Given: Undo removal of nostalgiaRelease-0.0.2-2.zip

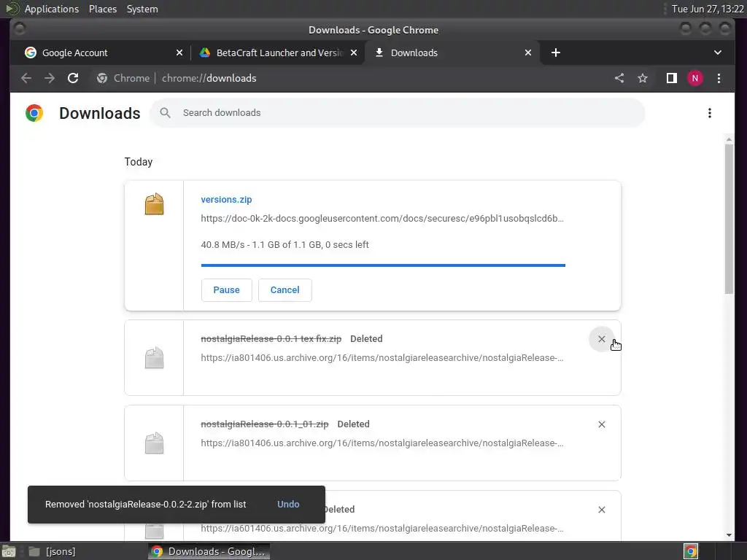Looking at the screenshot, I should point(288,505).
